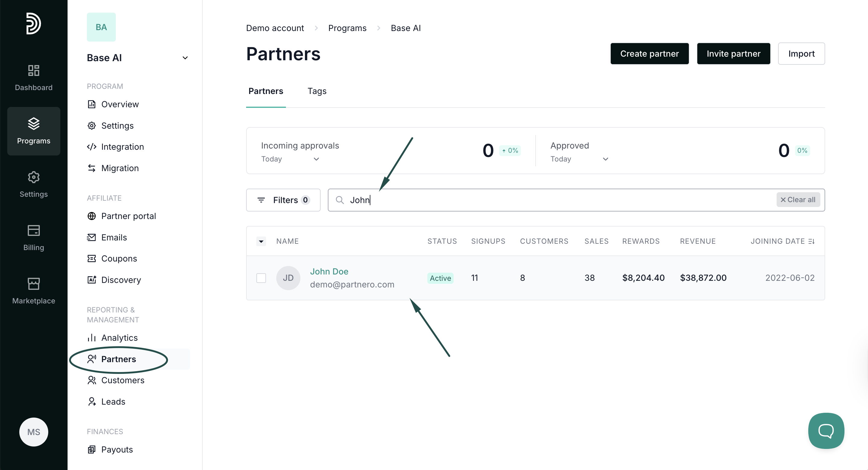Image resolution: width=868 pixels, height=470 pixels.
Task: Open the Marketplace storefront icon
Action: click(x=33, y=284)
